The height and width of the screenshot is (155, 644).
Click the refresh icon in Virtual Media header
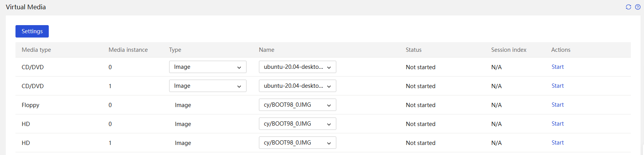pyautogui.click(x=629, y=7)
